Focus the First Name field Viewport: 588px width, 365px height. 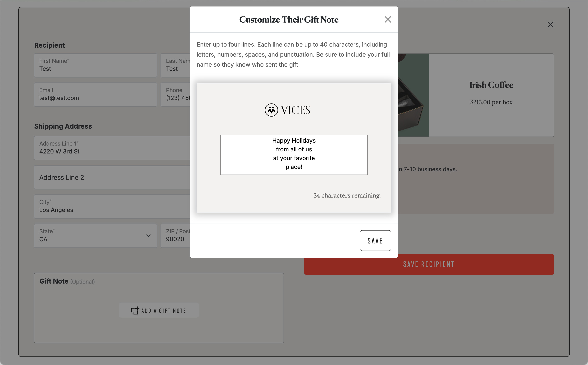[x=96, y=65]
